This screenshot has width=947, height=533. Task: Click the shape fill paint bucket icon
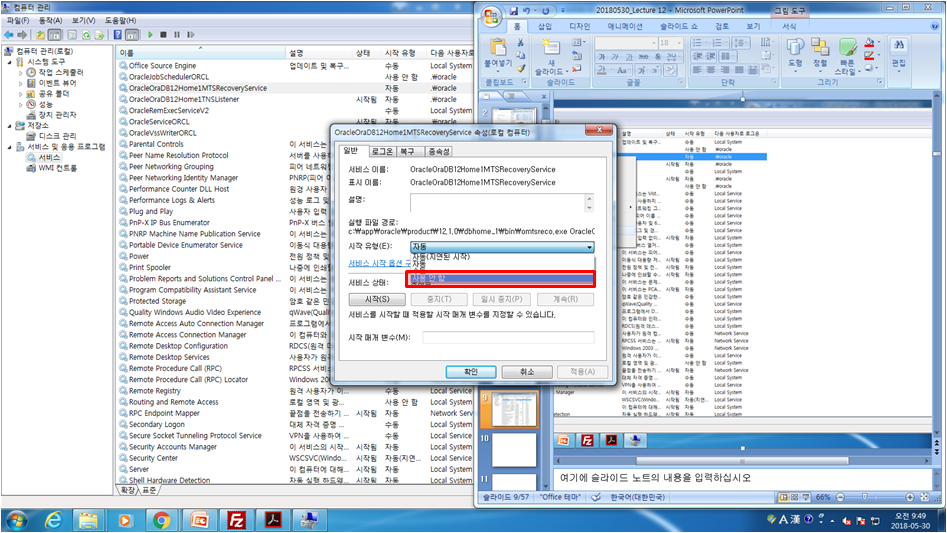[869, 43]
